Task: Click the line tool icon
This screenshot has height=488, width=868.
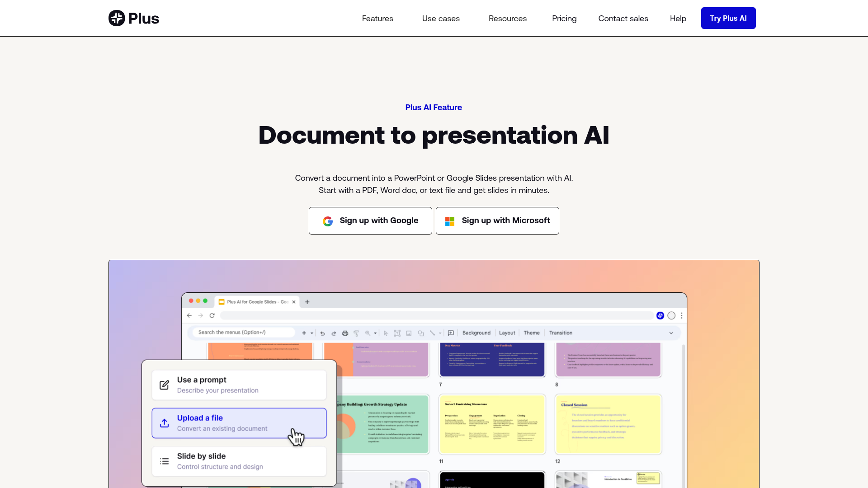Action: [x=432, y=333]
